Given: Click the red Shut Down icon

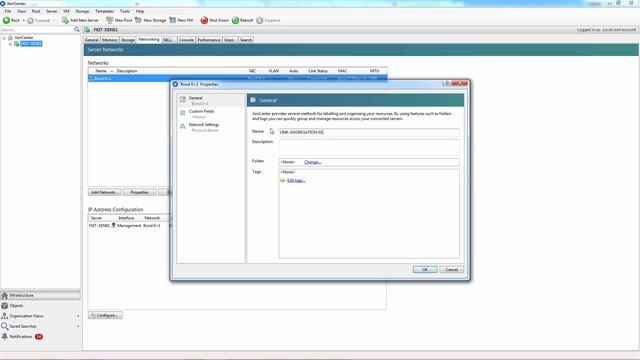Looking at the screenshot, I should (x=204, y=20).
